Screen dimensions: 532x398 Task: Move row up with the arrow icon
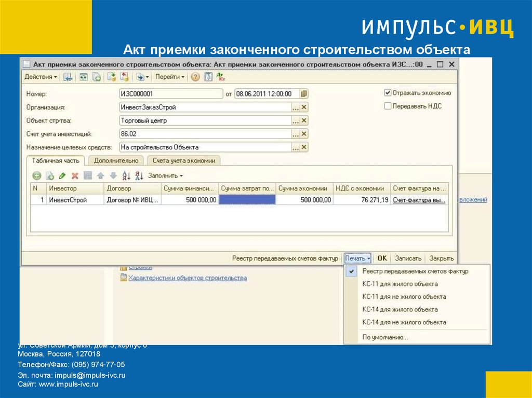(100, 175)
